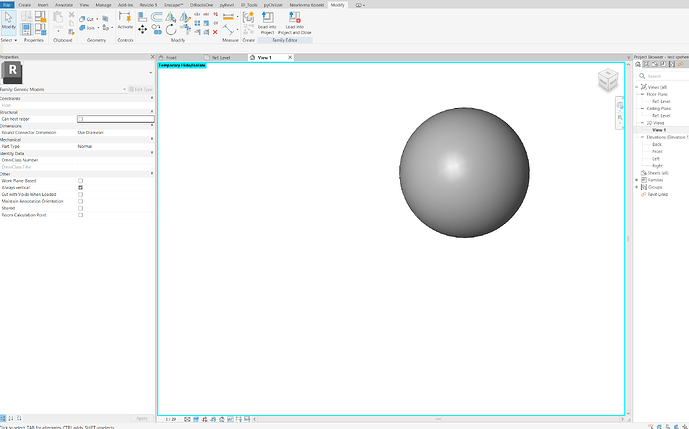The image size is (689, 429).
Task: Open the Select dropdown under Modify
Action: point(9,40)
